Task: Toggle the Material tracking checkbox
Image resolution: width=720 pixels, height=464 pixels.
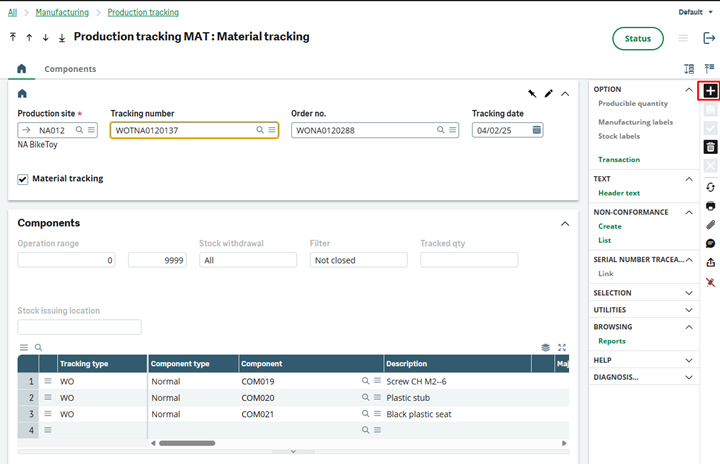Action: (x=23, y=179)
